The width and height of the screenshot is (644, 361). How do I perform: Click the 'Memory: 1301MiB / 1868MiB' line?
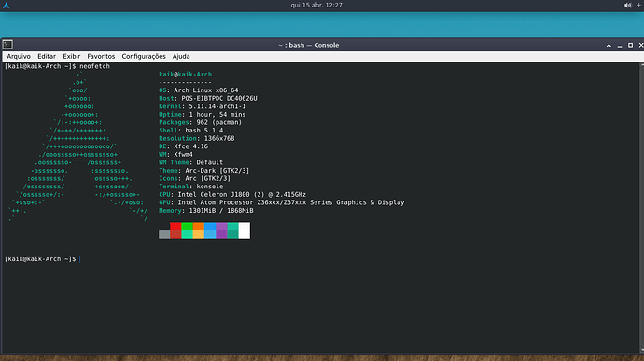(206, 211)
